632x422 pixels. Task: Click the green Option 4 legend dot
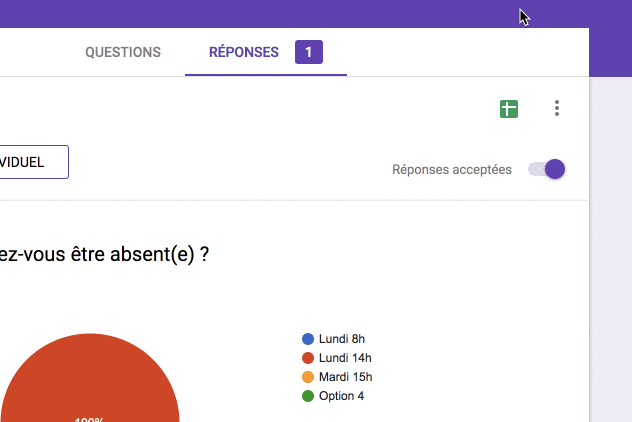(308, 396)
